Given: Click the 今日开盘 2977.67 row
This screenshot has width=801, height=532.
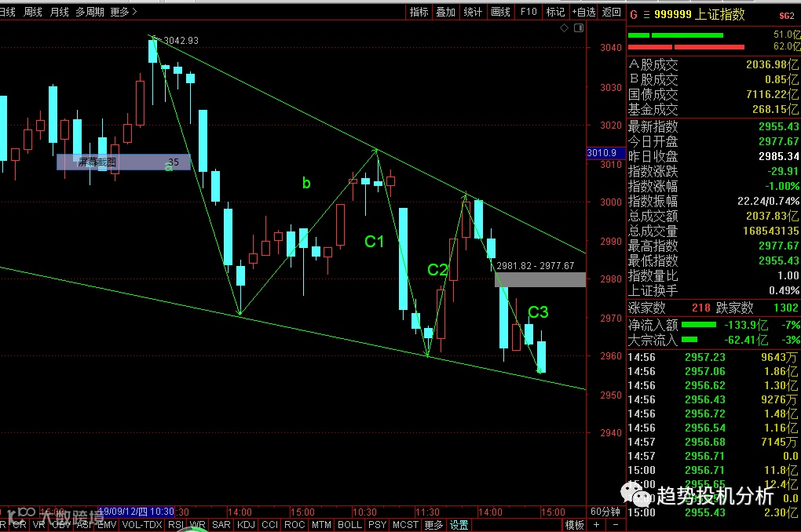Looking at the screenshot, I should coord(713,141).
